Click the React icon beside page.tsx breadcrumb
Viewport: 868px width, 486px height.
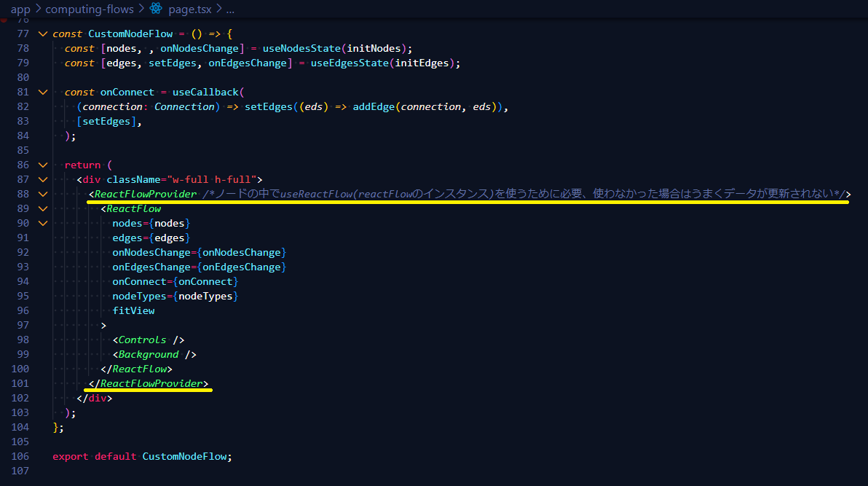[x=156, y=8]
